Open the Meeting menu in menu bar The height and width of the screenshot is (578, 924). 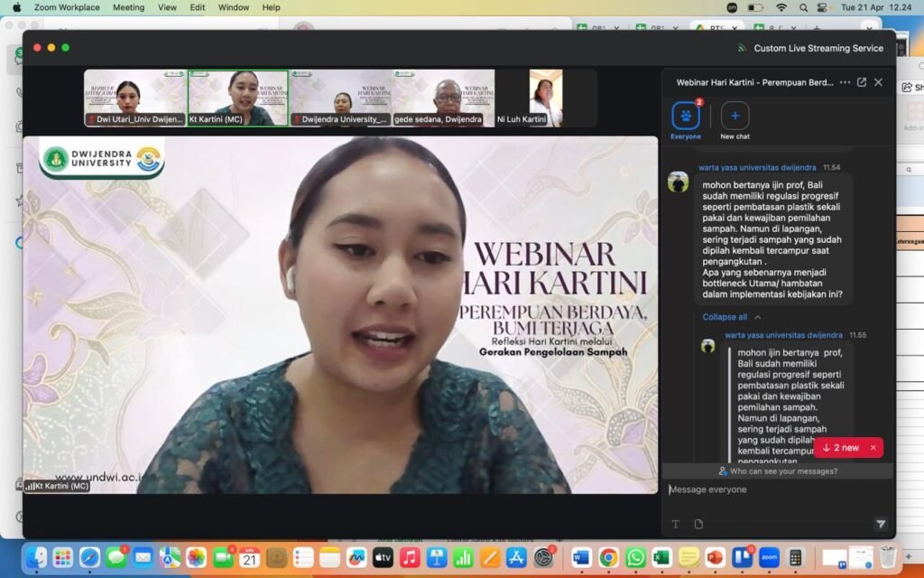tap(128, 7)
